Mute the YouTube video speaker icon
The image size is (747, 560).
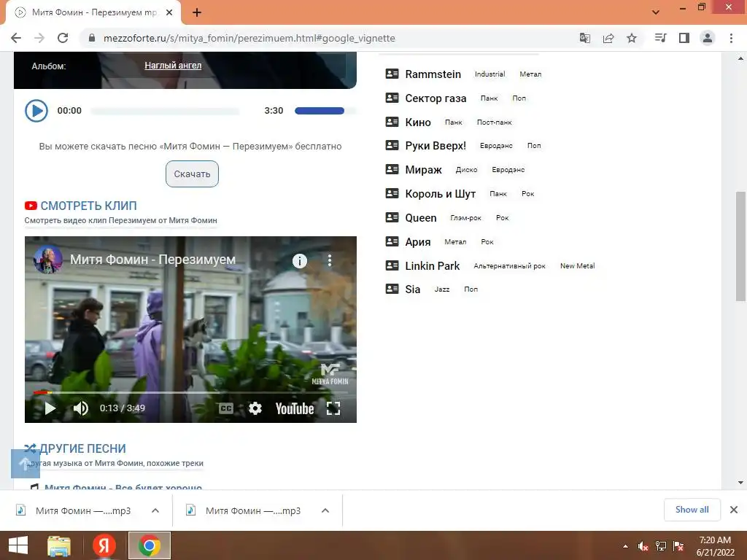tap(80, 408)
